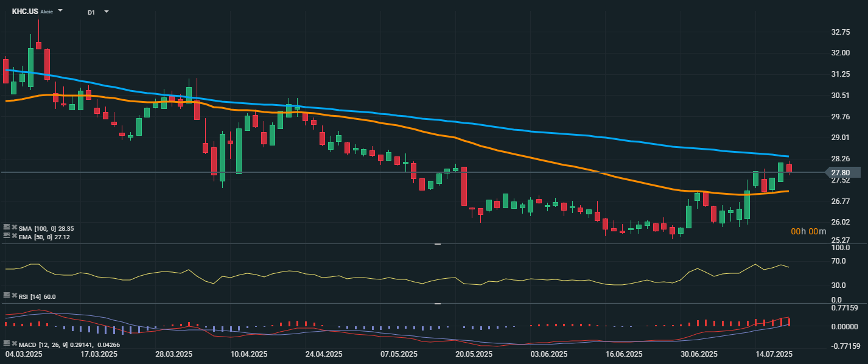Image resolution: width=868 pixels, height=364 pixels.
Task: Click the 16.06.2025 date on time axis
Action: (624, 354)
